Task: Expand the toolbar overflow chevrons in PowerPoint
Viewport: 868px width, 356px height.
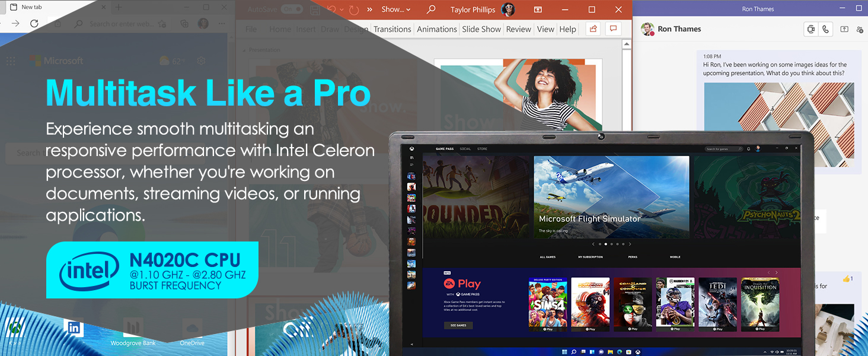Action: tap(370, 9)
